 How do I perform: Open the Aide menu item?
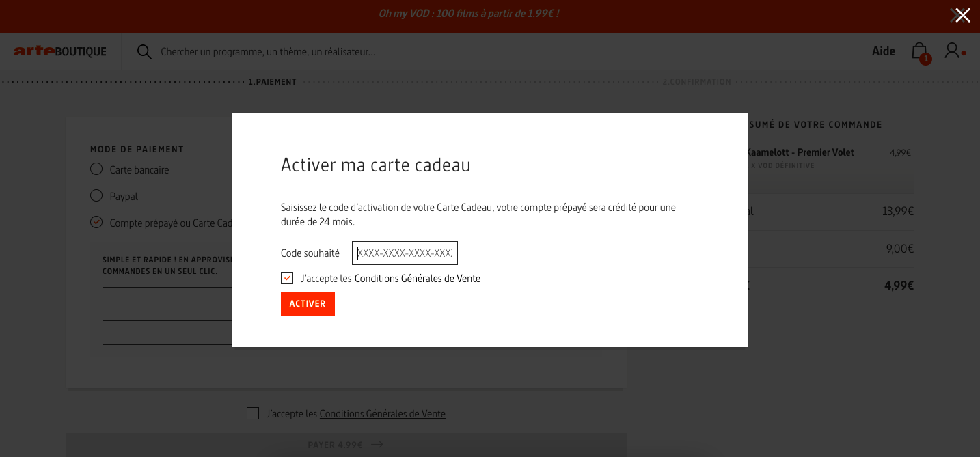coord(884,51)
